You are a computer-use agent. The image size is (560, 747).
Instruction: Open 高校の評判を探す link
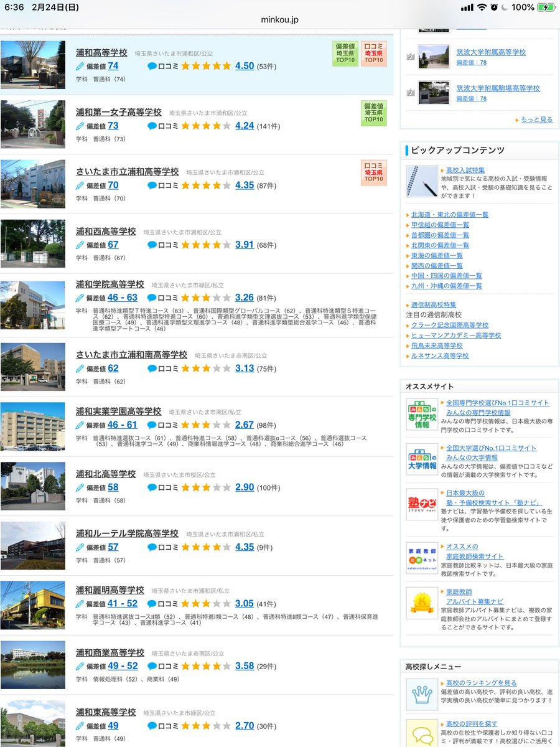[472, 723]
